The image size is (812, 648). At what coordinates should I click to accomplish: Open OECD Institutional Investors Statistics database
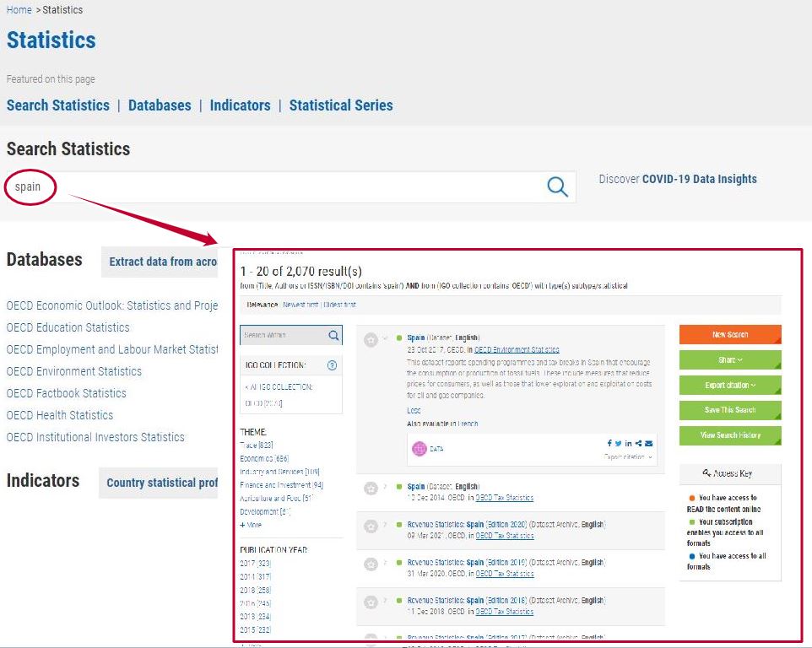(95, 437)
